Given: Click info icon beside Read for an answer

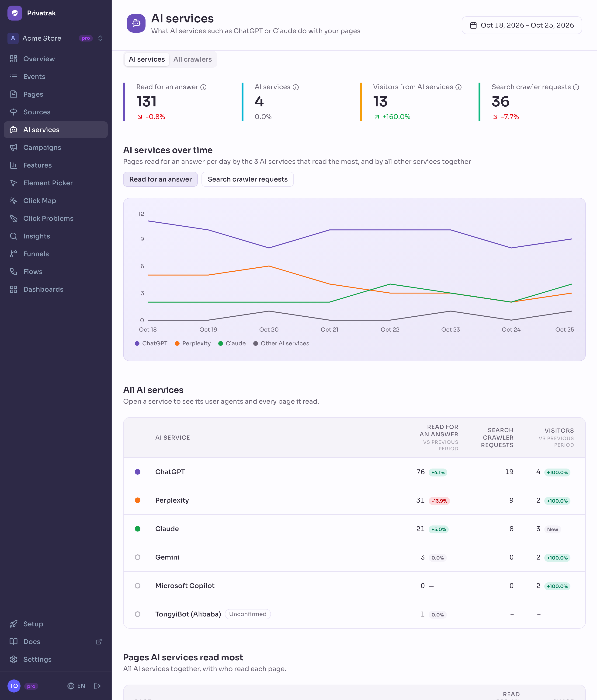Looking at the screenshot, I should click(x=203, y=87).
